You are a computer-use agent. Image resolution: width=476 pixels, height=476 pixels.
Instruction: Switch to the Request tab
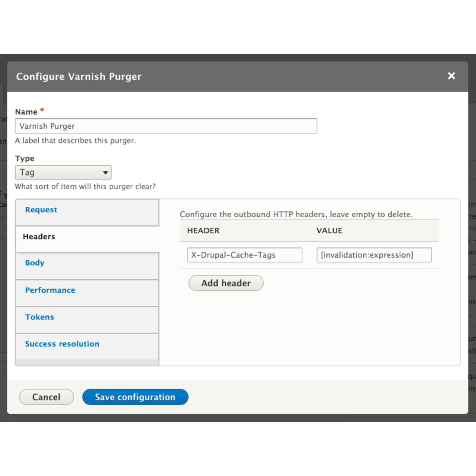(x=41, y=210)
